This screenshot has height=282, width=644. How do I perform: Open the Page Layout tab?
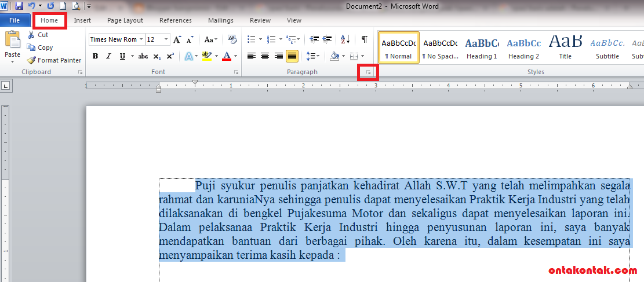[125, 20]
